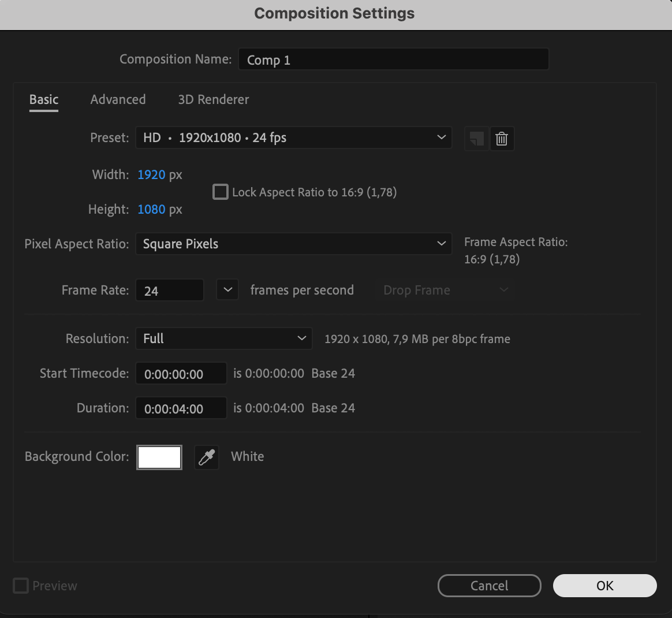Enable Lock Aspect Ratio to 16:9 checkbox

[x=221, y=192]
